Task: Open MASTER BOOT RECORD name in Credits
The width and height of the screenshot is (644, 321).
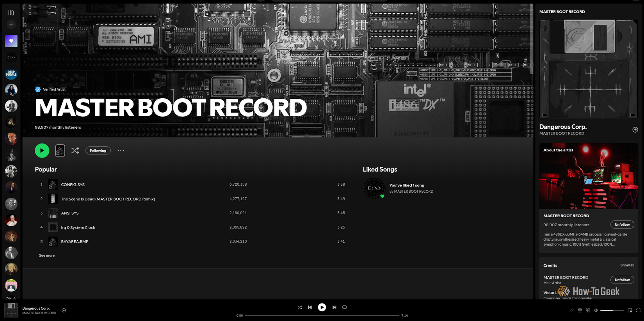Action: point(566,277)
